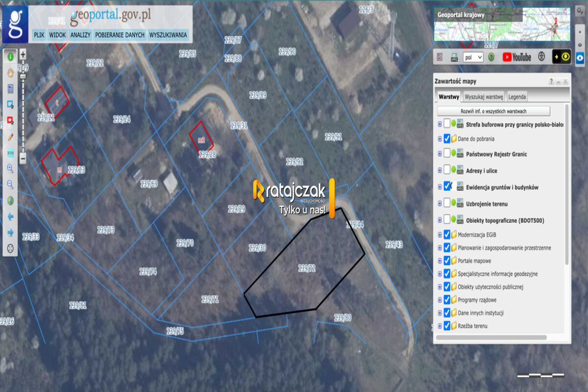Toggle the yellow high-contrast eye icon
The width and height of the screenshot is (588, 392).
(562, 57)
